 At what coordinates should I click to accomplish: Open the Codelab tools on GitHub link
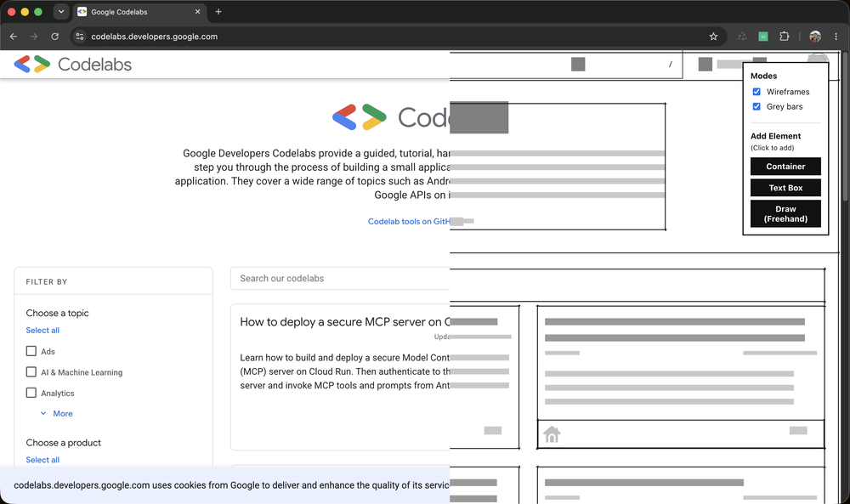(x=409, y=221)
